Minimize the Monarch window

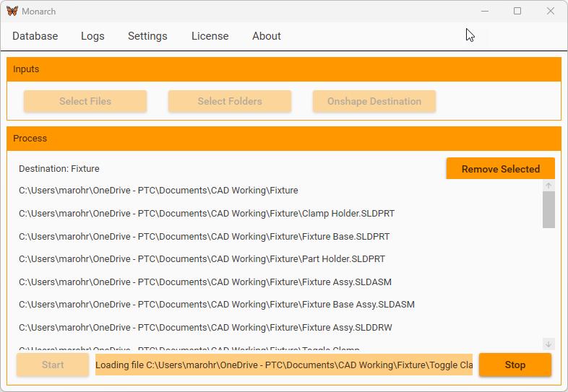click(x=483, y=12)
